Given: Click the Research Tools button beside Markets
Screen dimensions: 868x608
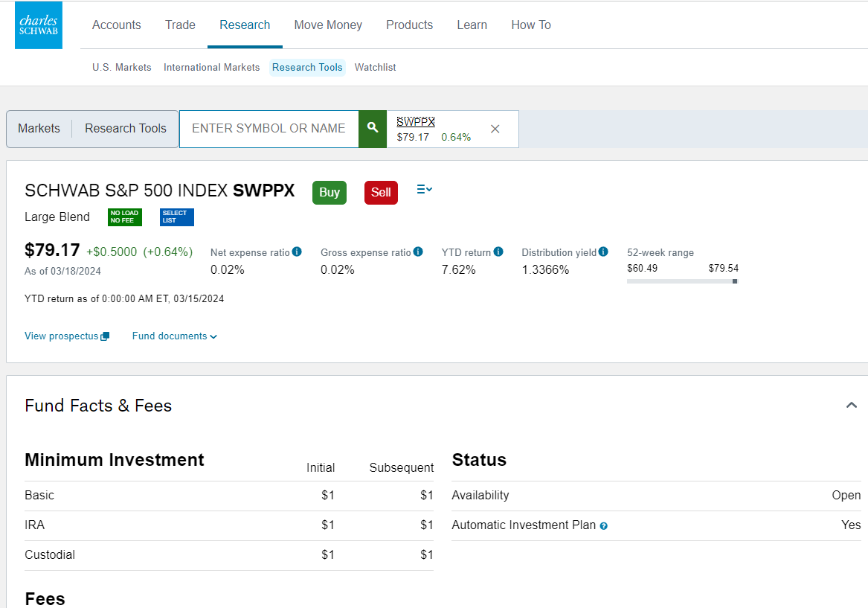Looking at the screenshot, I should (125, 129).
